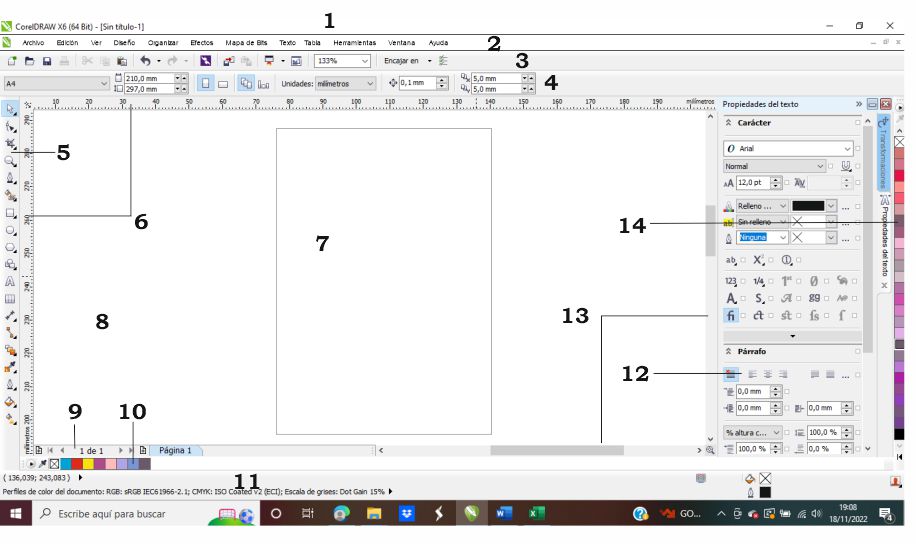Align paragraph text to center
916x544 pixels.
pyautogui.click(x=768, y=375)
